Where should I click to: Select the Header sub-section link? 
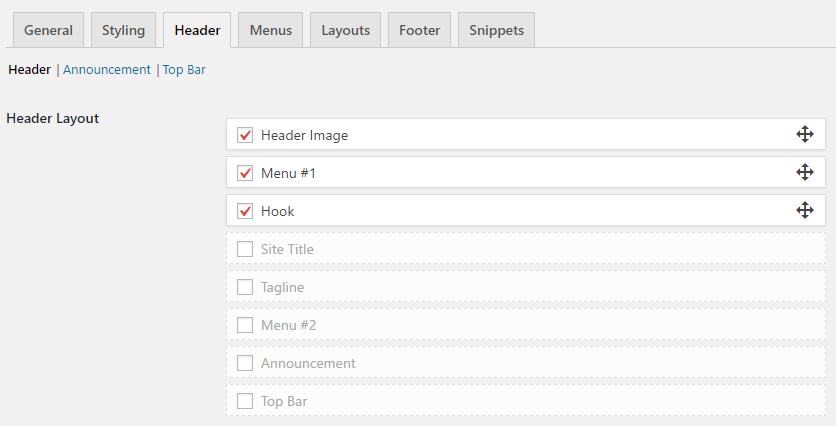tap(29, 70)
